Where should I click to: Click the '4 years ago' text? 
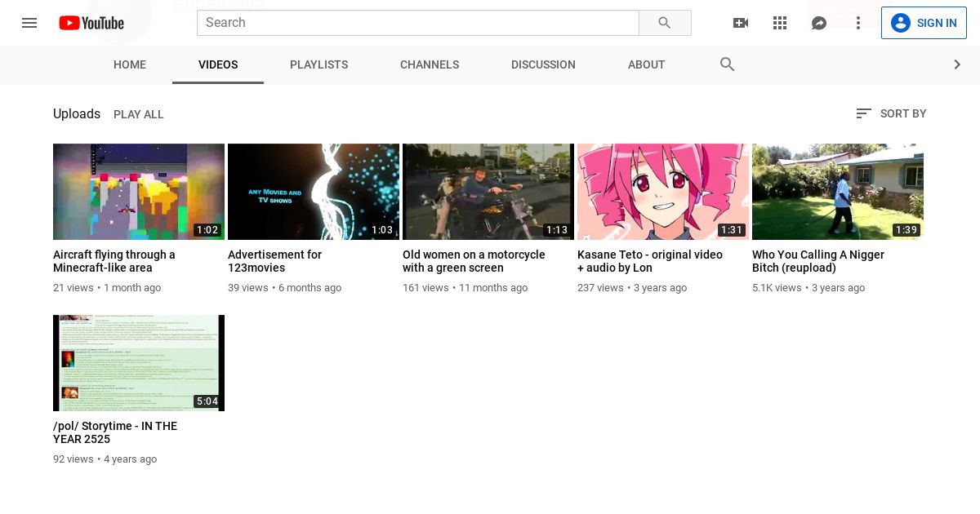click(x=131, y=459)
